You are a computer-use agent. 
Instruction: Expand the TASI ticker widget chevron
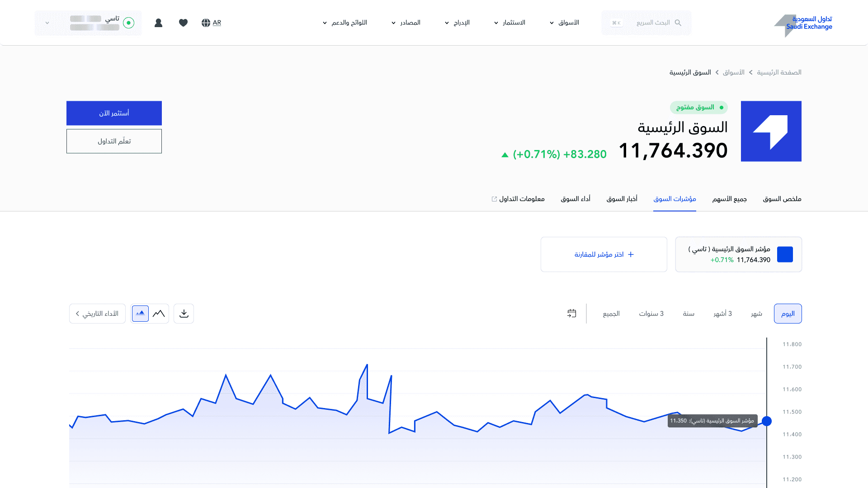[x=47, y=23]
